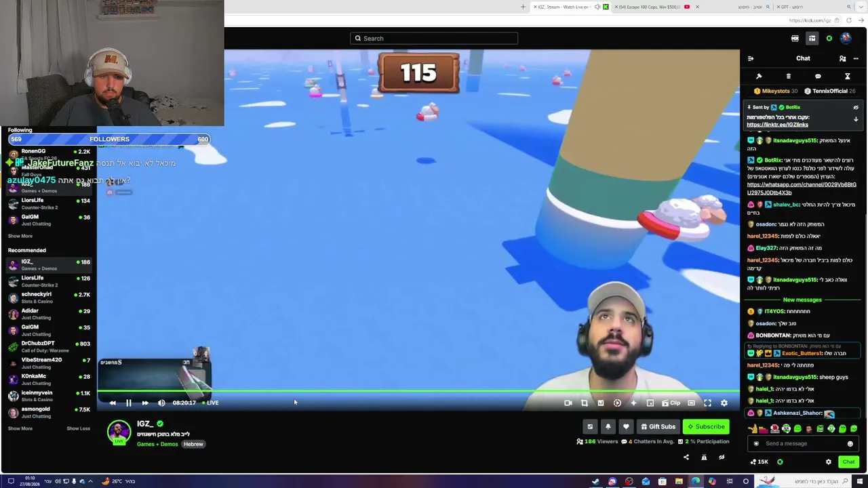This screenshot has width=868, height=488.
Task: Subscribe to the IGZ_ channel
Action: pyautogui.click(x=705, y=426)
